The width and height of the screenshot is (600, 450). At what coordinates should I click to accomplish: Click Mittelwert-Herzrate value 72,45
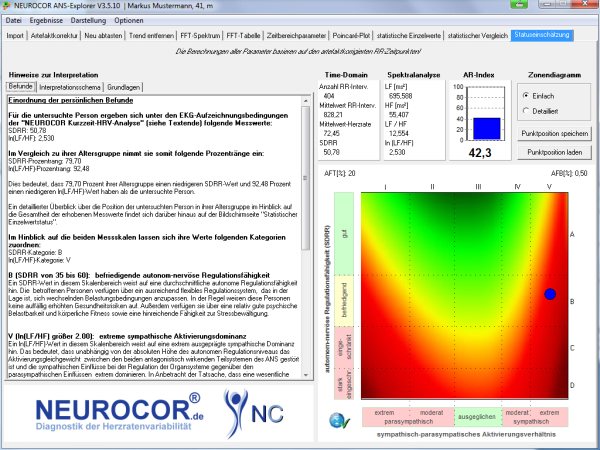click(332, 134)
